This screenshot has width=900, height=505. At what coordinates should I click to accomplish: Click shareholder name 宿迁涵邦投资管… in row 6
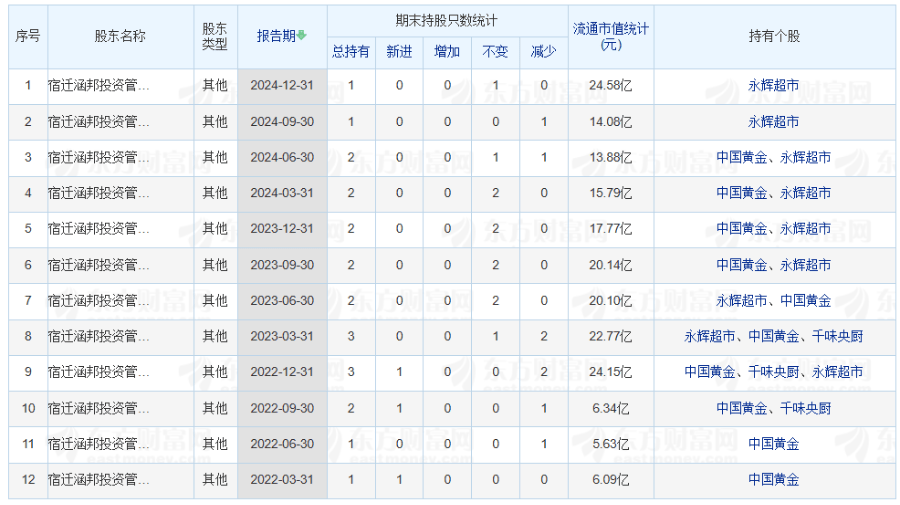[x=99, y=265]
